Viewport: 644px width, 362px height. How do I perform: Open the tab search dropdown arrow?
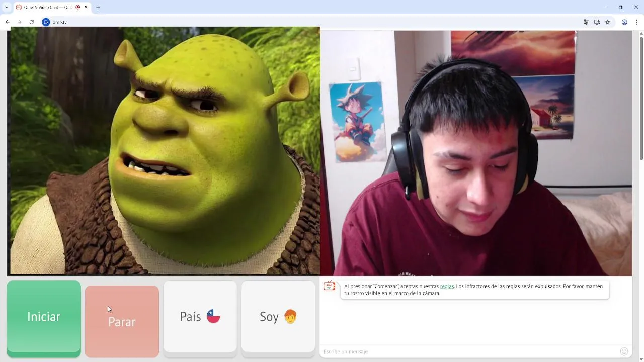pos(7,7)
